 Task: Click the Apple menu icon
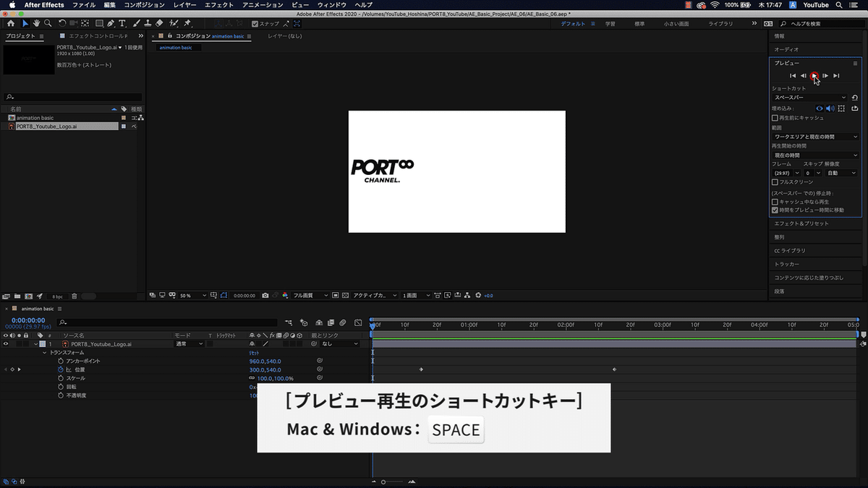click(12, 5)
